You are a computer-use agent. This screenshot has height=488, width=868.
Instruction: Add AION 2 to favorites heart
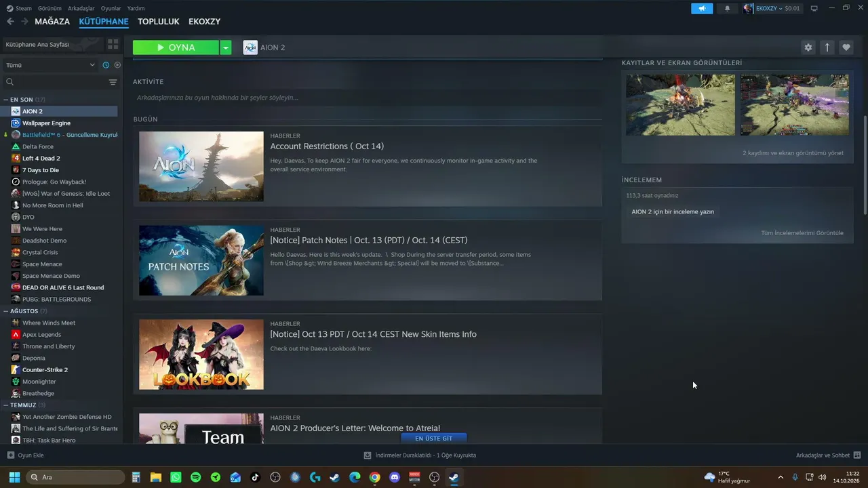[x=846, y=47]
